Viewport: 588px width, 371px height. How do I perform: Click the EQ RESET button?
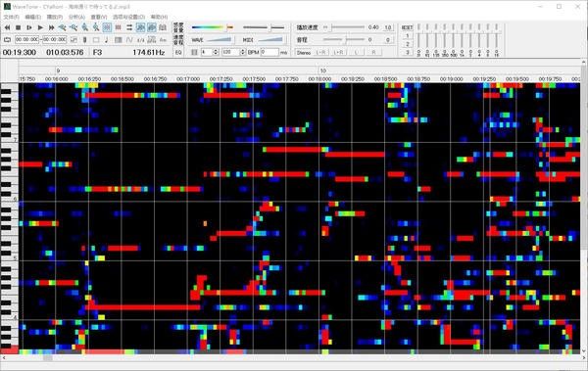pyautogui.click(x=407, y=27)
